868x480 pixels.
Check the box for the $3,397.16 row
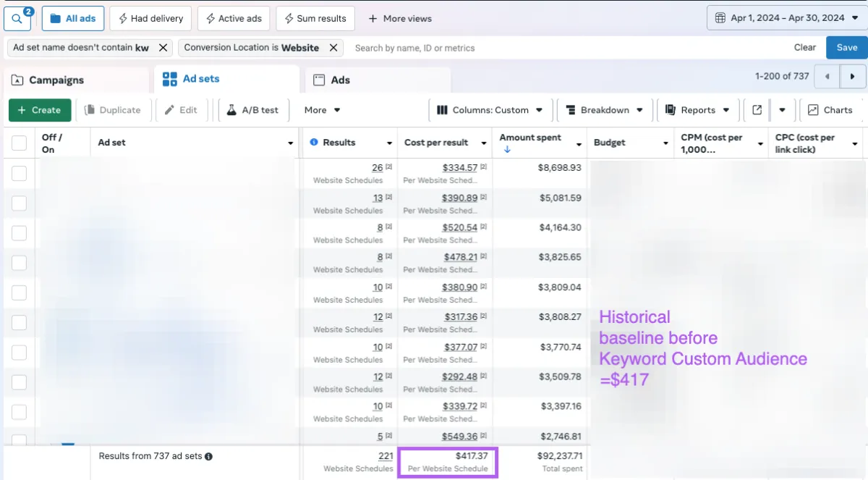(19, 412)
